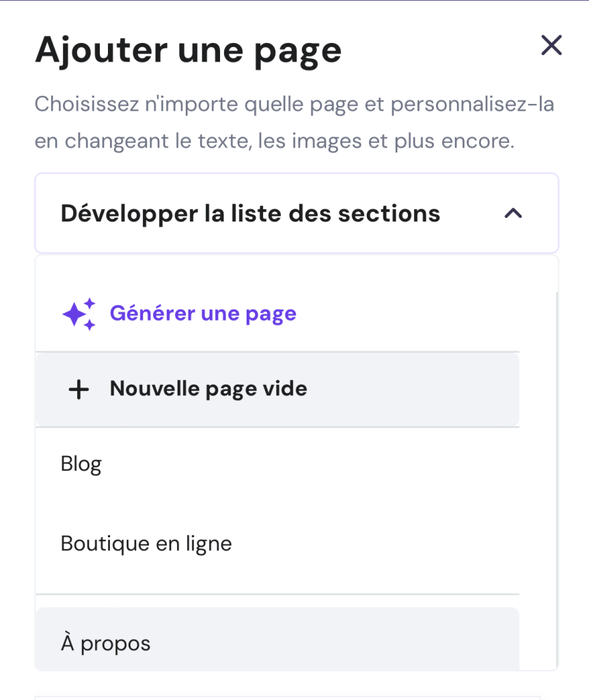
Task: Click the sparkle AI icon
Action: click(79, 314)
